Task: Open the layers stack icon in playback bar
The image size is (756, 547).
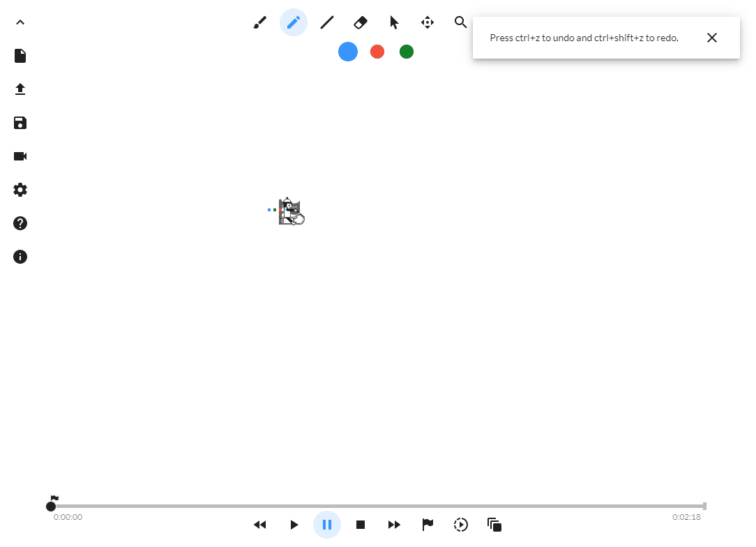Action: pyautogui.click(x=494, y=525)
